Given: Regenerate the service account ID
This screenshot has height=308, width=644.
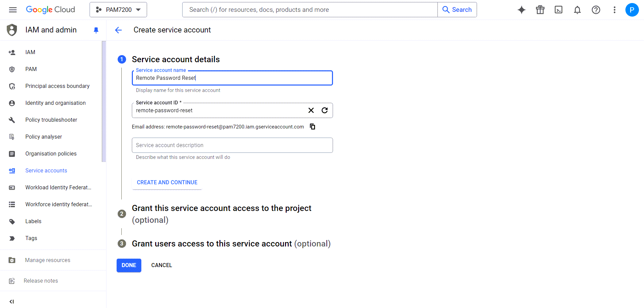Looking at the screenshot, I should pyautogui.click(x=325, y=110).
